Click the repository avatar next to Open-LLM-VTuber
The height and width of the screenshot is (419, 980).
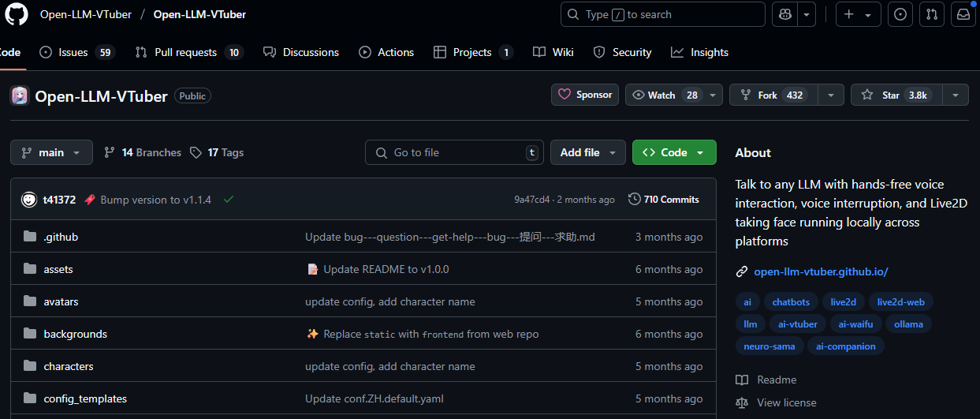click(x=20, y=96)
